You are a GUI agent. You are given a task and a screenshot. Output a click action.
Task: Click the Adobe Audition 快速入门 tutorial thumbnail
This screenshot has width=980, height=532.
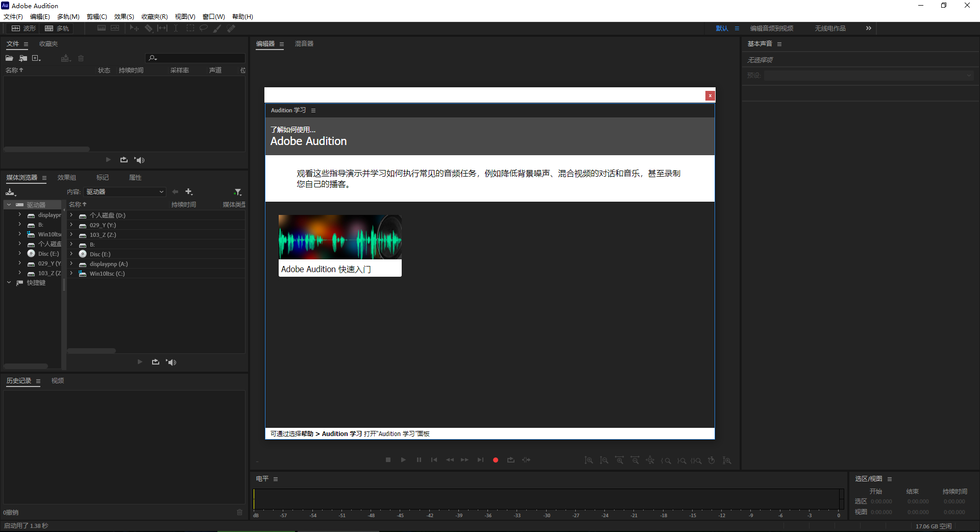[339, 237]
